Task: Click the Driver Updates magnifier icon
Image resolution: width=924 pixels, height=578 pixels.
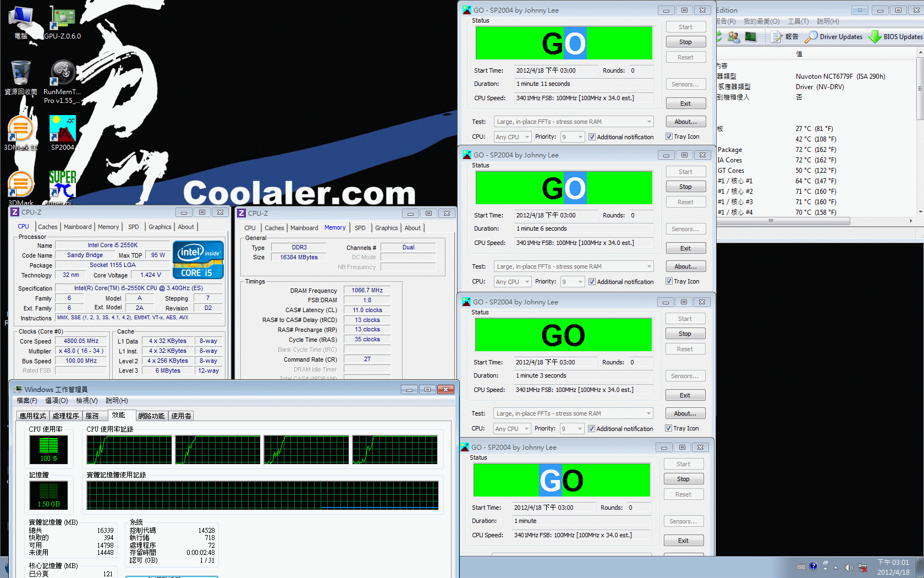Action: point(811,37)
